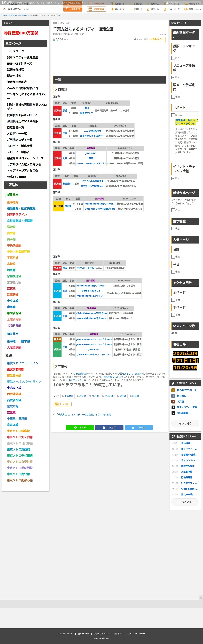Screen dimensions: 203x644
Task: Open the 京葉線 line page
Action: coord(11,289)
